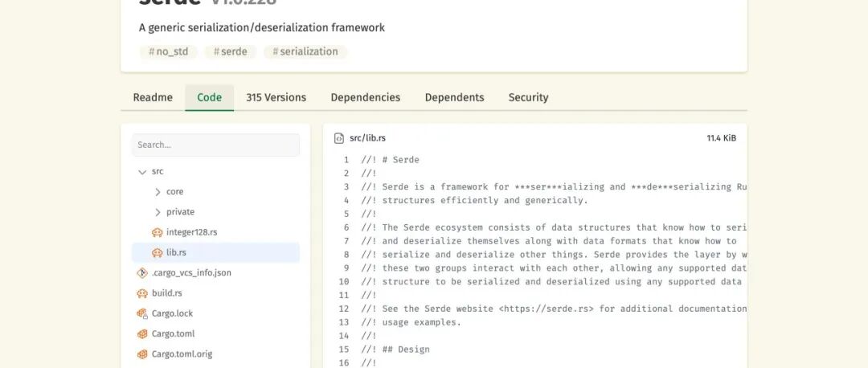Collapse the src folder chevron
Viewport: 868px width, 368px height.
[x=142, y=172]
